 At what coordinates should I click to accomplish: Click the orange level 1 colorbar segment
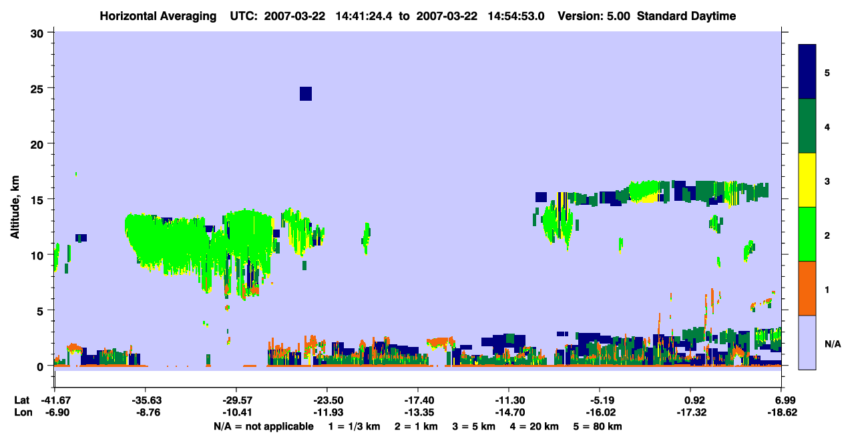pos(807,288)
